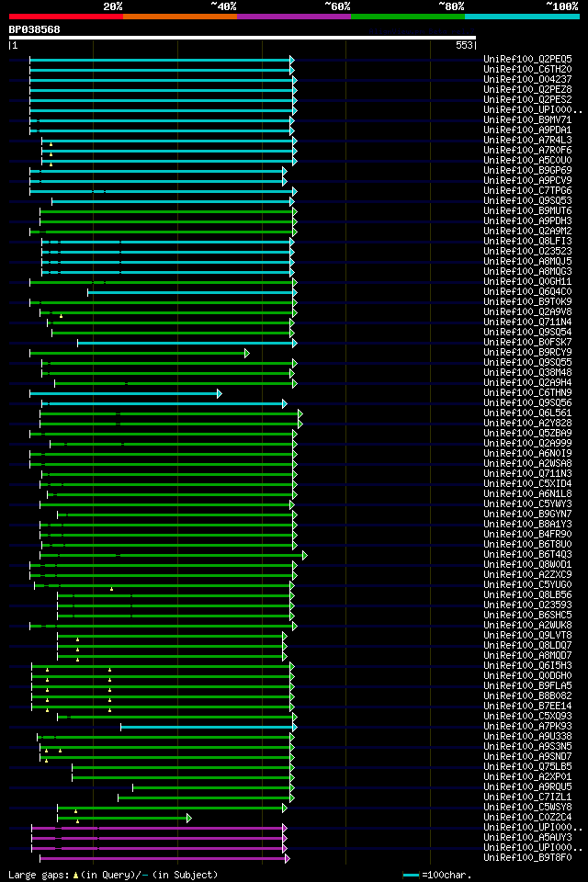588x882 pixels.
Task: Click the Large gaps legend text
Action: (x=40, y=876)
